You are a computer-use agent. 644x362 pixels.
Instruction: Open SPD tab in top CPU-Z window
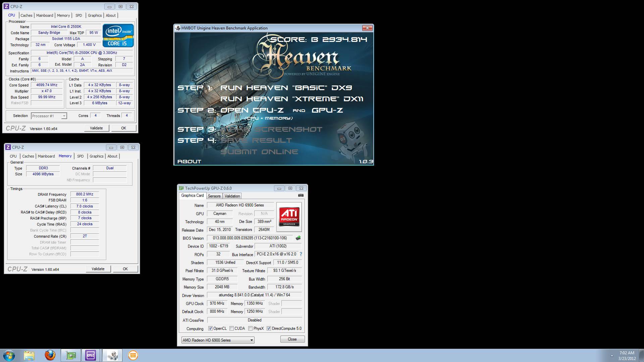click(78, 15)
